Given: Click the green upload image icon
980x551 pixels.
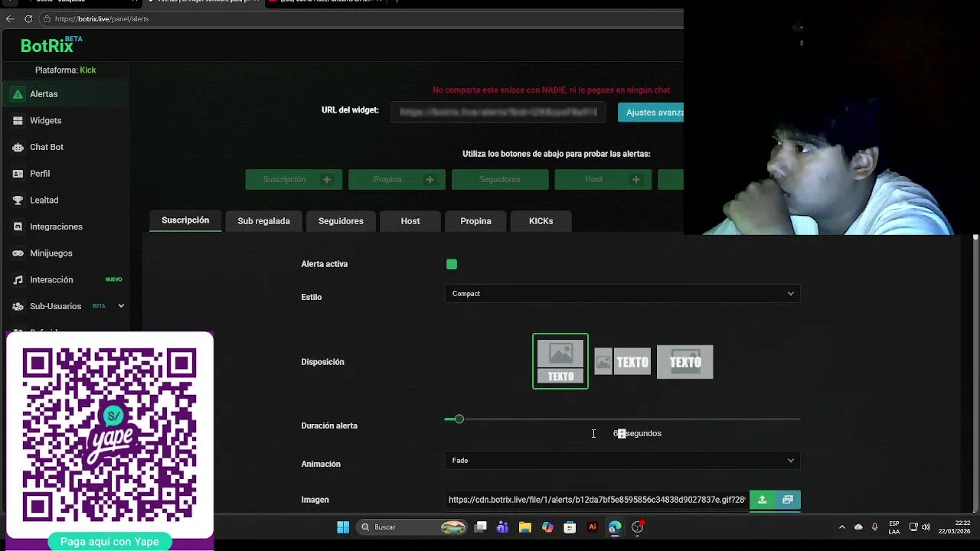Looking at the screenshot, I should coord(762,500).
